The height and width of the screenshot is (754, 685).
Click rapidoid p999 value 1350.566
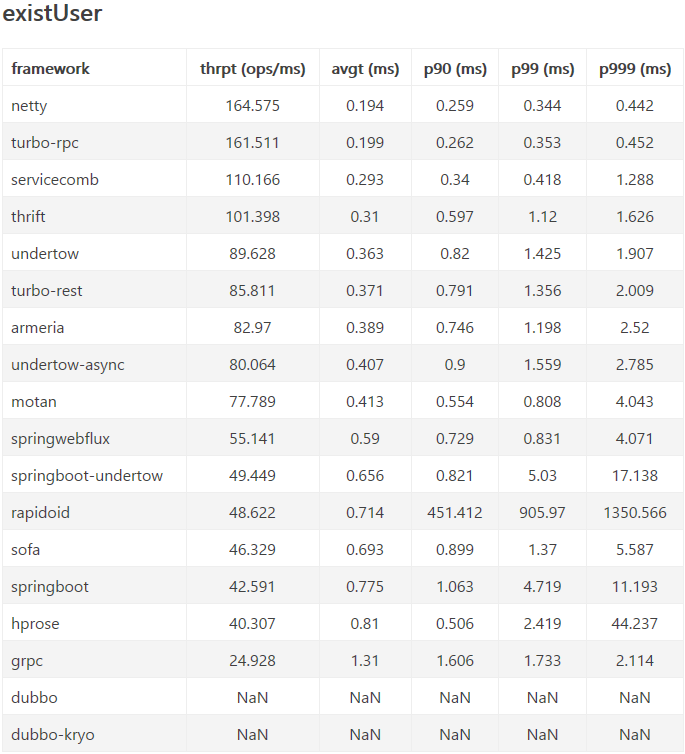point(635,513)
